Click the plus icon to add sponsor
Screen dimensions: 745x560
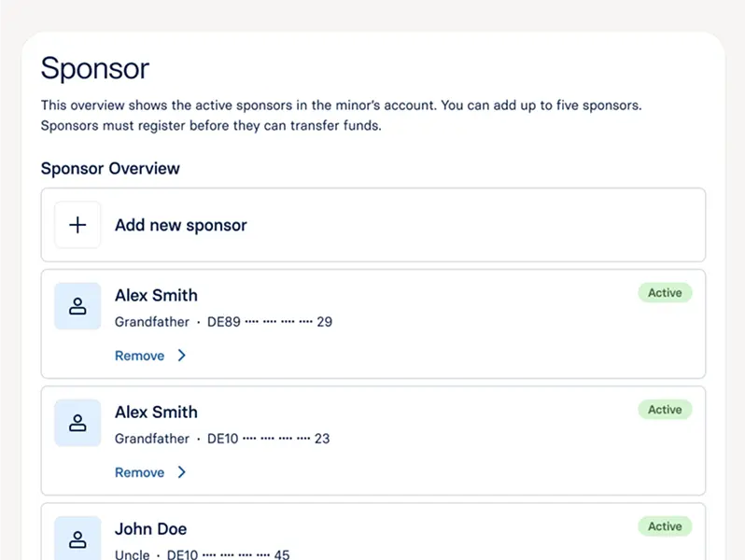(x=77, y=225)
